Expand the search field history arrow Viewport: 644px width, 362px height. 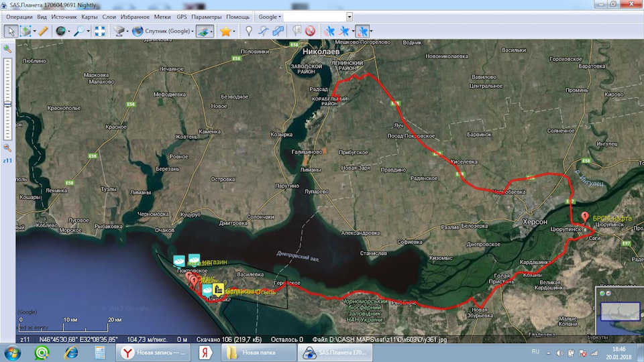(x=349, y=17)
